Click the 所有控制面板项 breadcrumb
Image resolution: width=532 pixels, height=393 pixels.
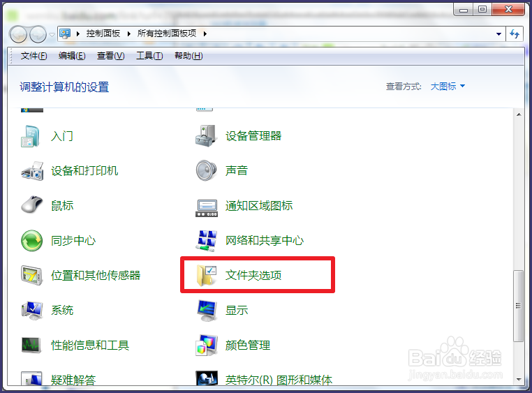167,34
